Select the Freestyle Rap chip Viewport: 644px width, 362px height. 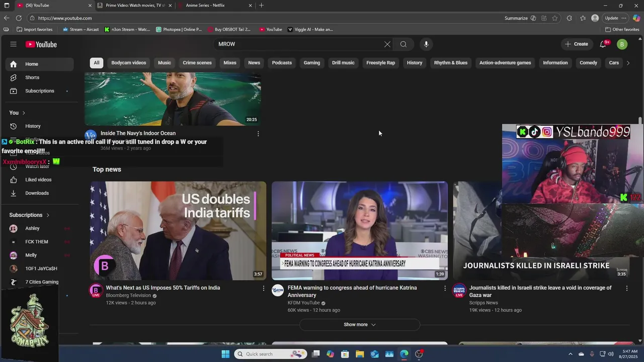381,63
